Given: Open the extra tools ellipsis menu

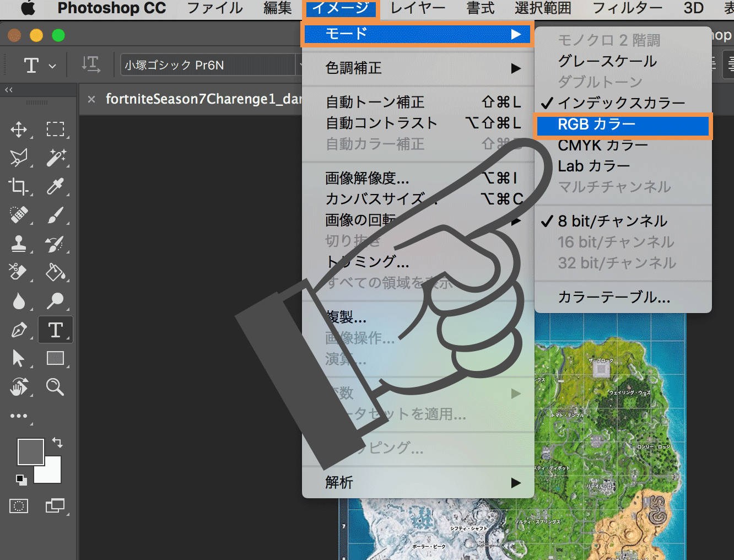Looking at the screenshot, I should click(x=19, y=416).
